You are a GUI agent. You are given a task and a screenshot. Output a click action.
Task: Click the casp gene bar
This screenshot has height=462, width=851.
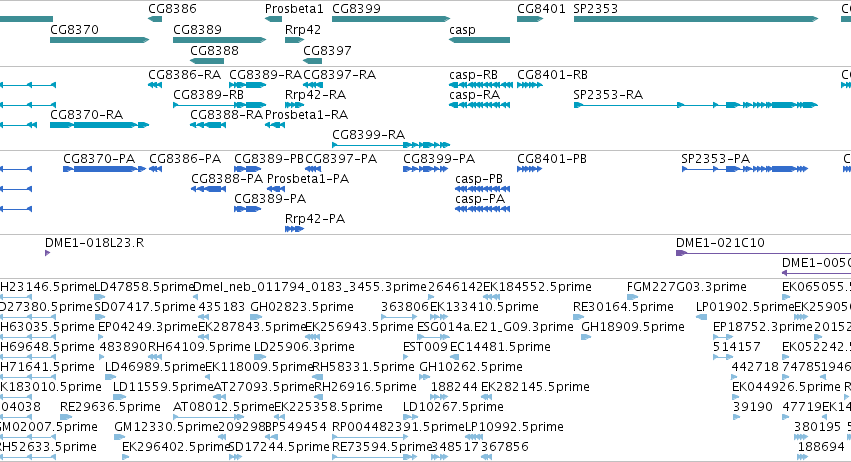pos(479,40)
